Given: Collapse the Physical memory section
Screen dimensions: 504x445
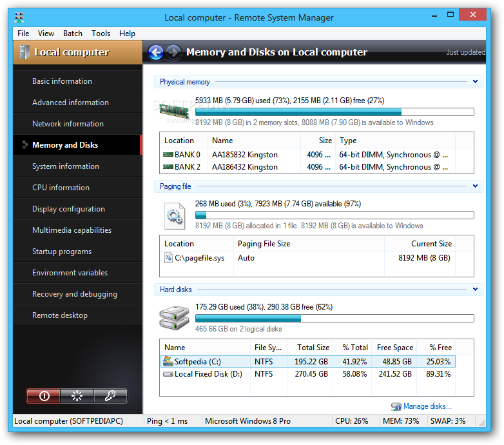Looking at the screenshot, I should (475, 82).
